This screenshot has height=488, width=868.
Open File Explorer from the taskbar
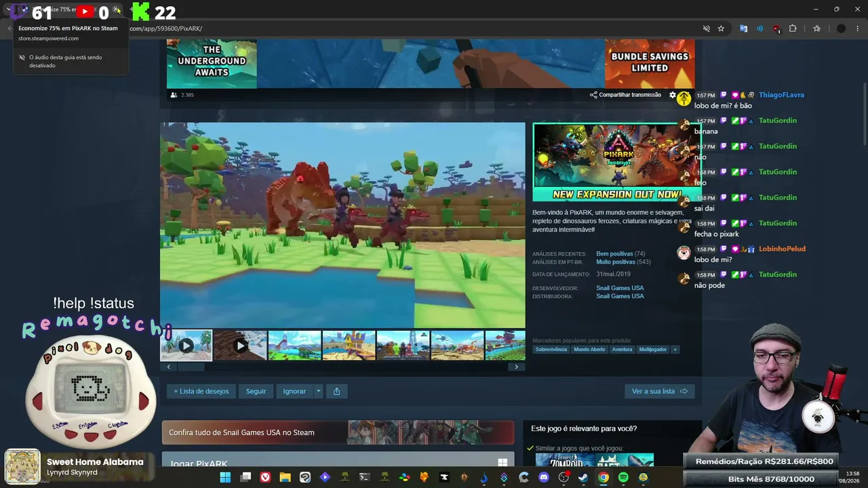coord(285,477)
